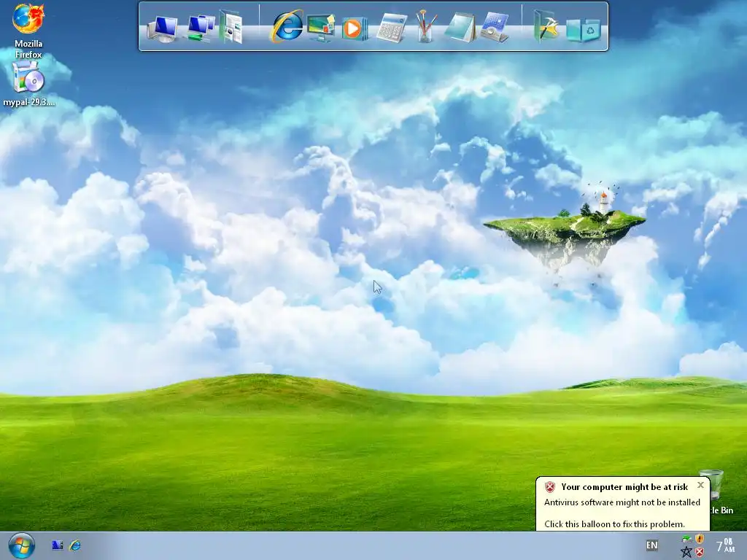Click the red shield icon in balloon

pyautogui.click(x=550, y=486)
